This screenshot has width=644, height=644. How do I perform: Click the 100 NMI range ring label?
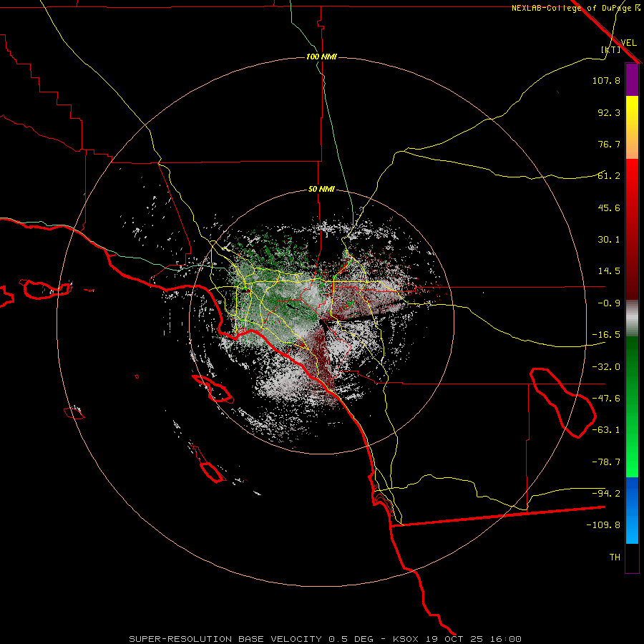pos(321,57)
